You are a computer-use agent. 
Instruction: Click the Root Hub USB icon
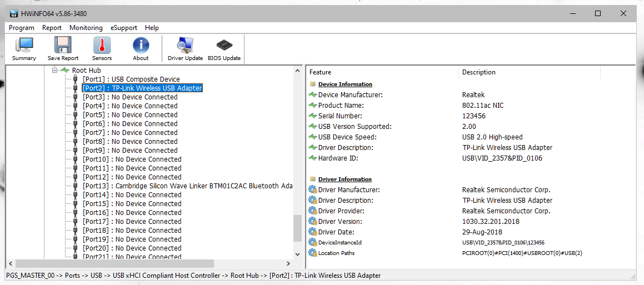pos(65,70)
